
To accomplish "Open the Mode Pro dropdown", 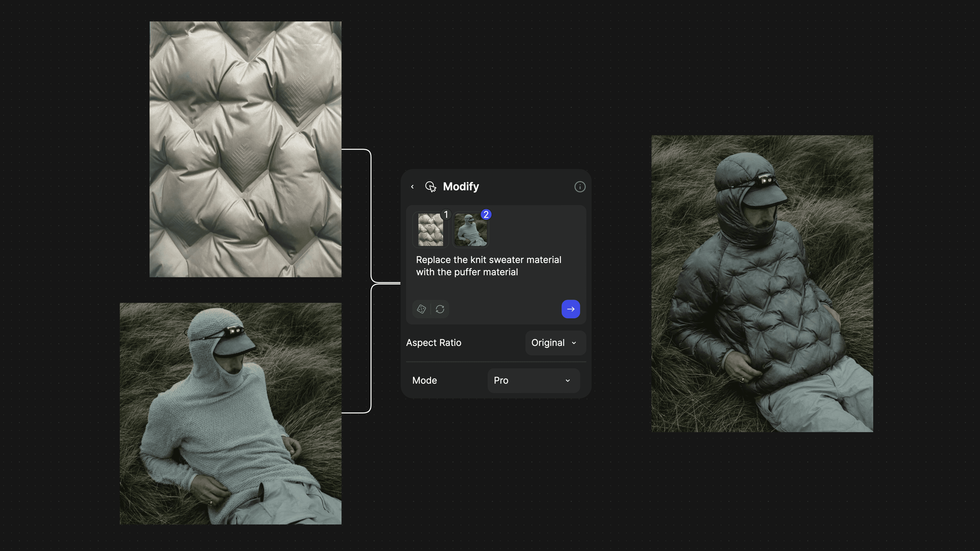I will [x=533, y=380].
